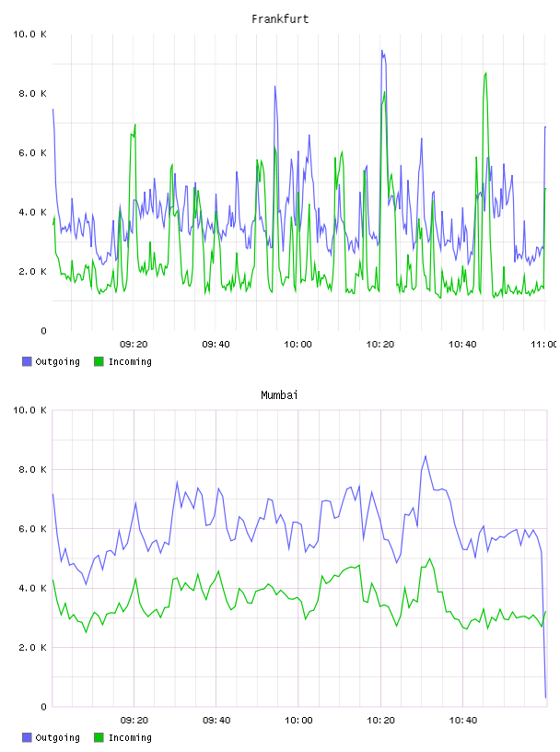This screenshot has width=560, height=752.
Task: Click Frankfurt's highest blue outgoing spike near 10:20
Action: coord(382,51)
